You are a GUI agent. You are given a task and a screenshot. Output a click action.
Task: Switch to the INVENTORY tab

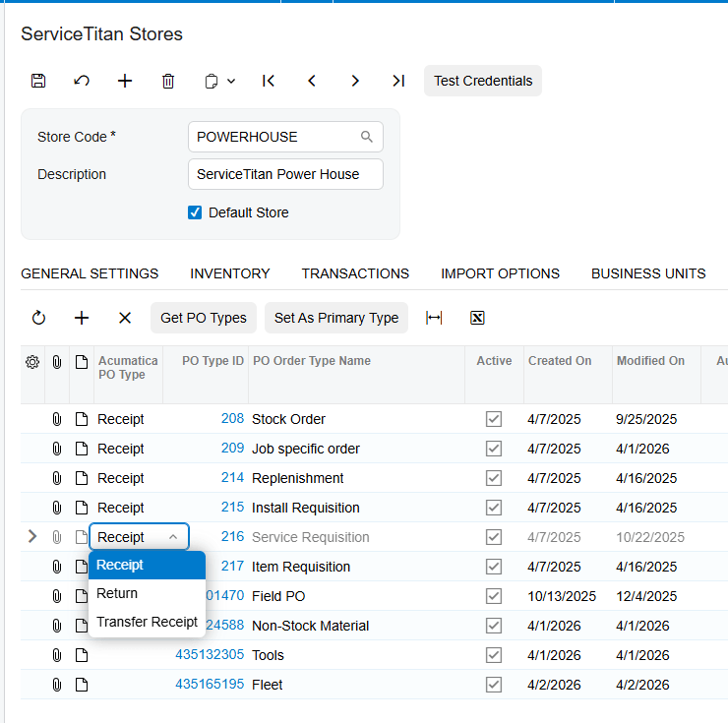click(230, 273)
